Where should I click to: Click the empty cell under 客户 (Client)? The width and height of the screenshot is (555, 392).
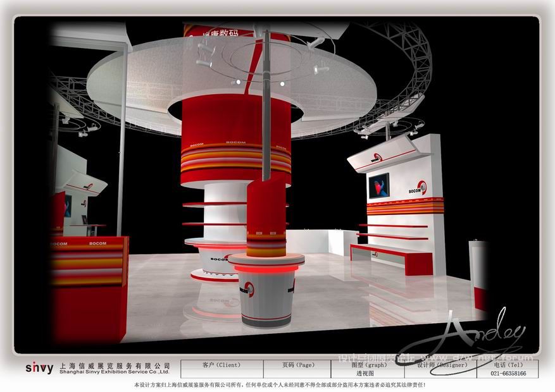click(x=222, y=374)
